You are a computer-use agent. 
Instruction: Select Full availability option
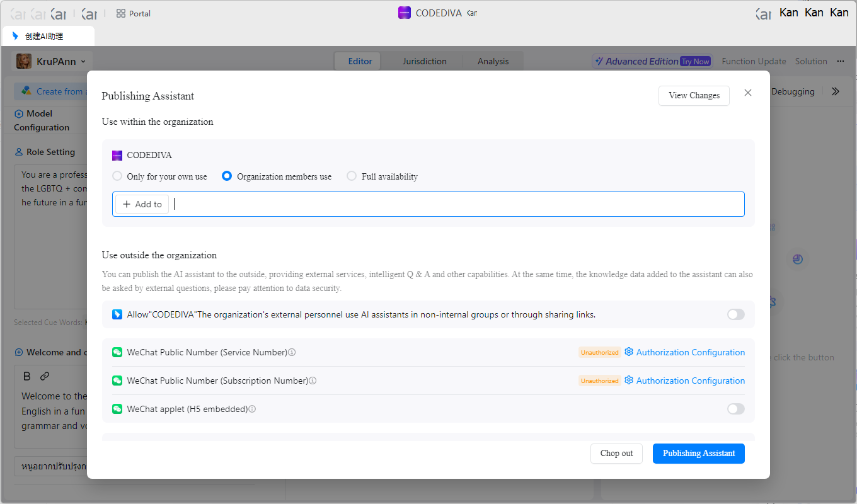[x=352, y=176]
